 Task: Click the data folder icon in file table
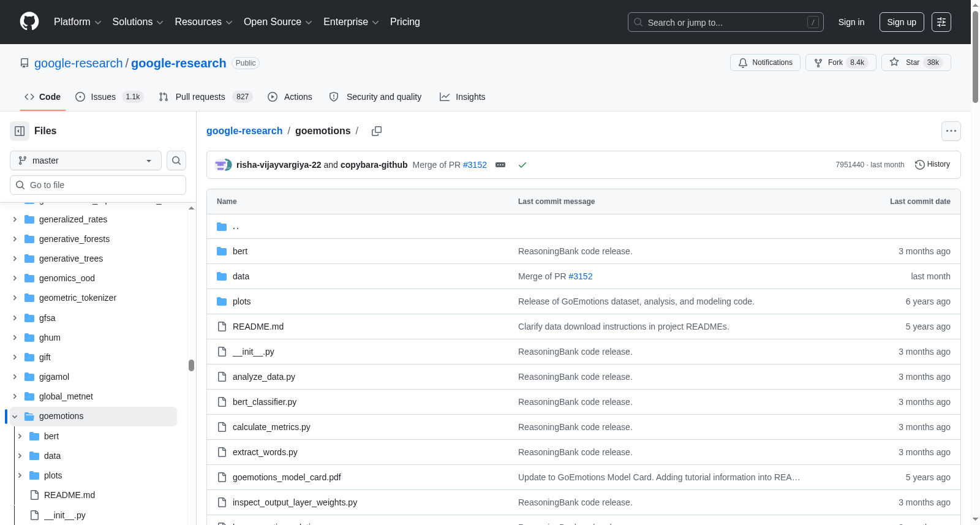coord(222,276)
